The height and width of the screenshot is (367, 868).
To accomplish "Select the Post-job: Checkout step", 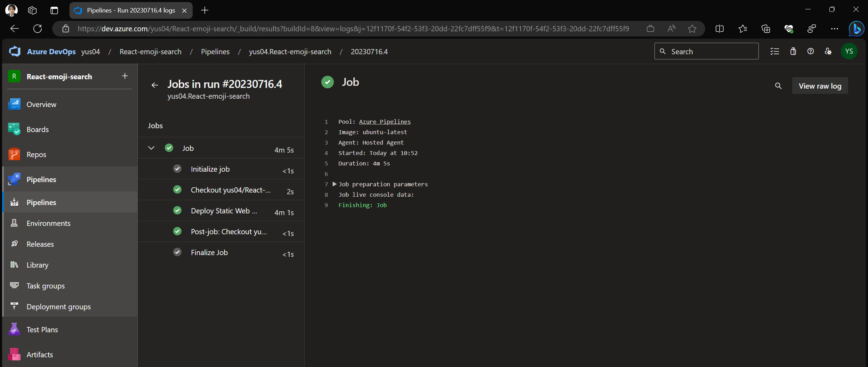I will pyautogui.click(x=221, y=232).
